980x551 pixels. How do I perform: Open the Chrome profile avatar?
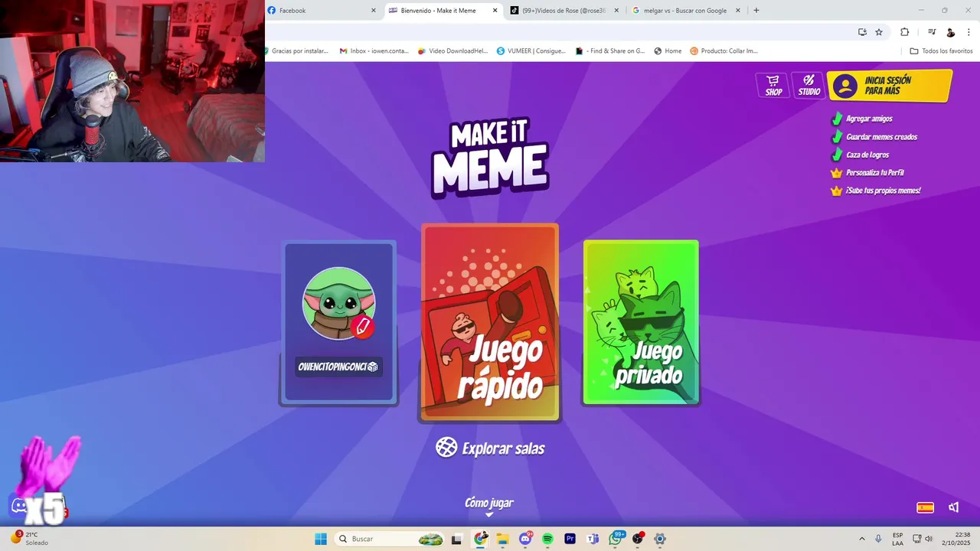[x=950, y=32]
